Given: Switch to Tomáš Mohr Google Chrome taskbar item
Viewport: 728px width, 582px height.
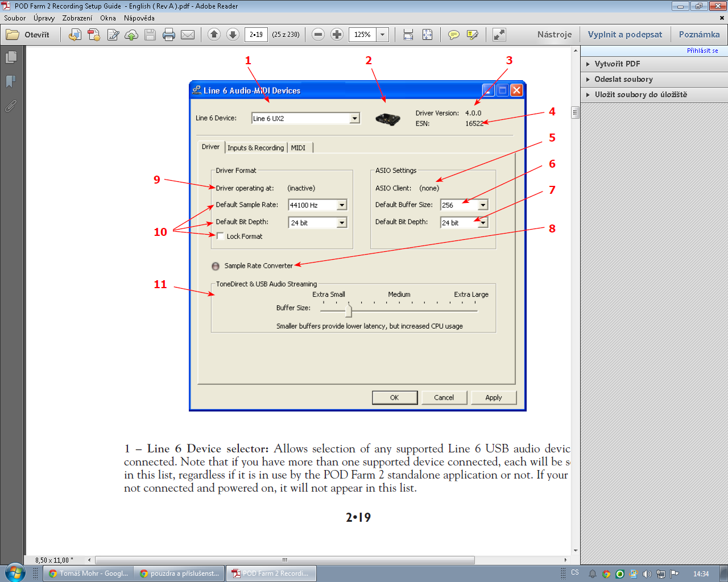Looking at the screenshot, I should (89, 573).
